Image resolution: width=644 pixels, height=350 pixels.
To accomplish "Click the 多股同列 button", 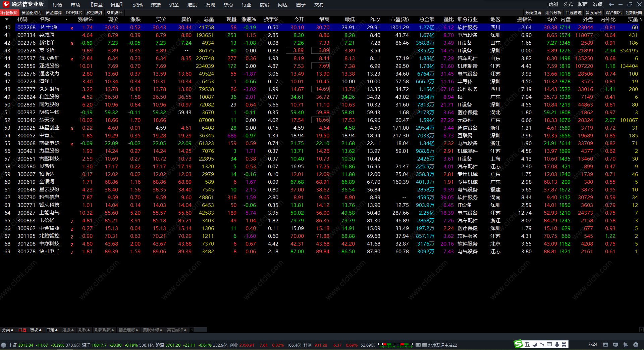I will click(x=594, y=13).
